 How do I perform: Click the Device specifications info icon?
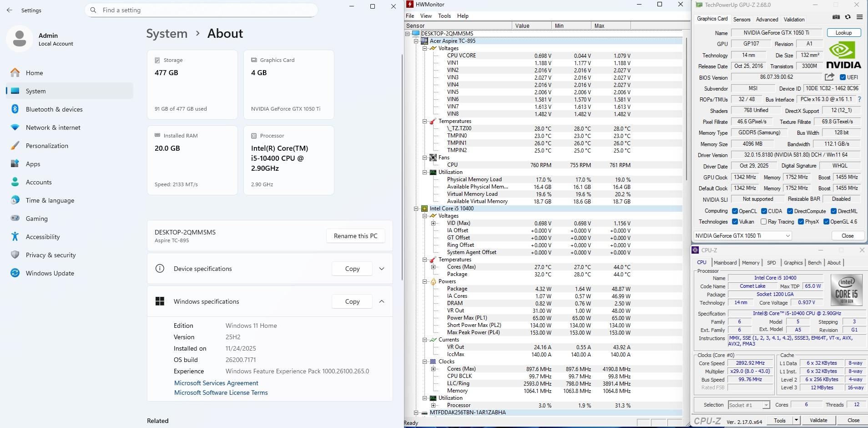(x=160, y=269)
